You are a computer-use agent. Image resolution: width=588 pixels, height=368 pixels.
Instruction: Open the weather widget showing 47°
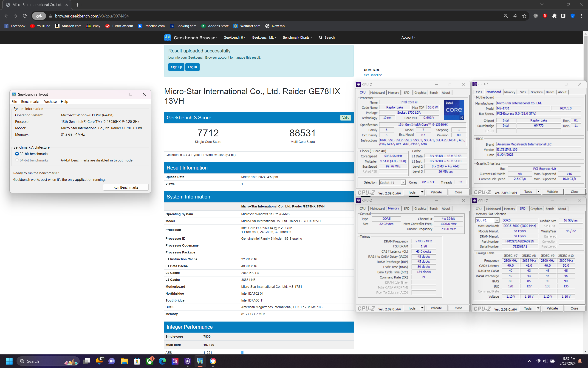(99, 361)
